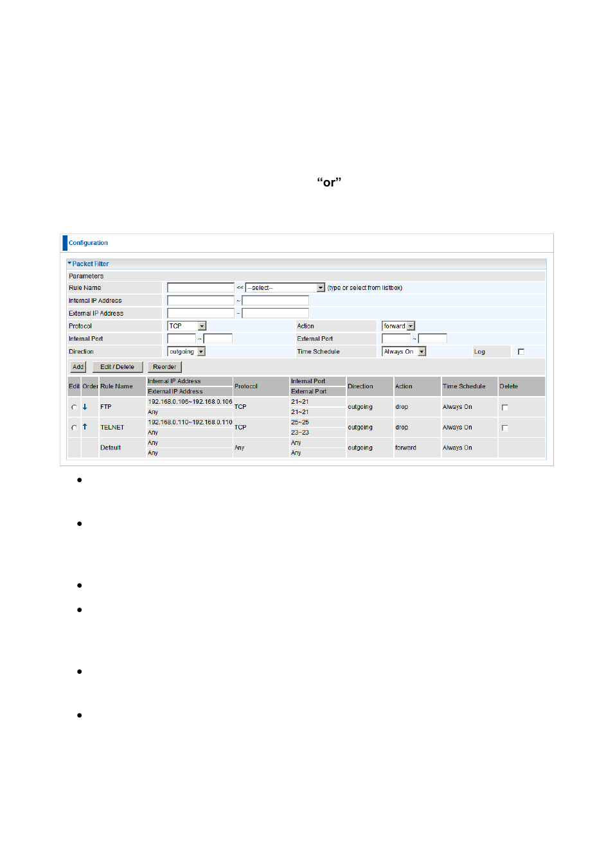Click the 25~25 internal port cell

pyautogui.click(x=317, y=422)
